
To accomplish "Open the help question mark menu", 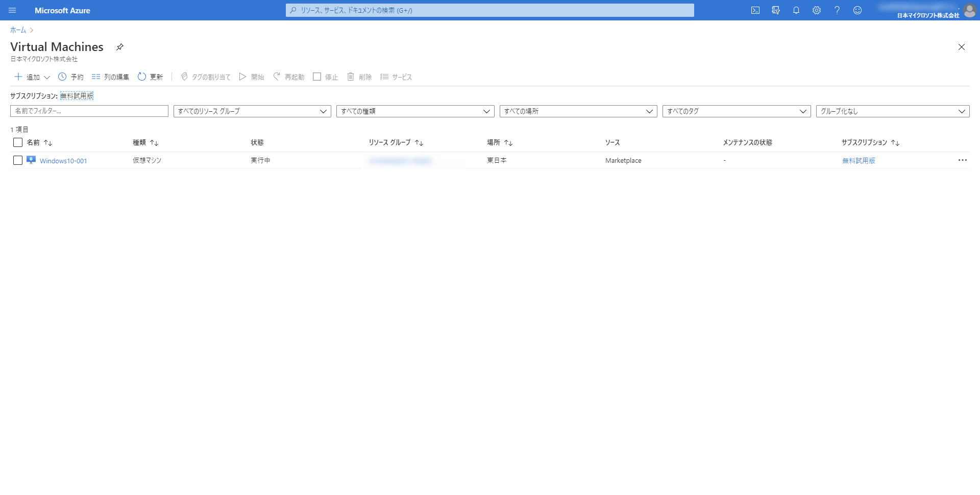I will (x=837, y=10).
